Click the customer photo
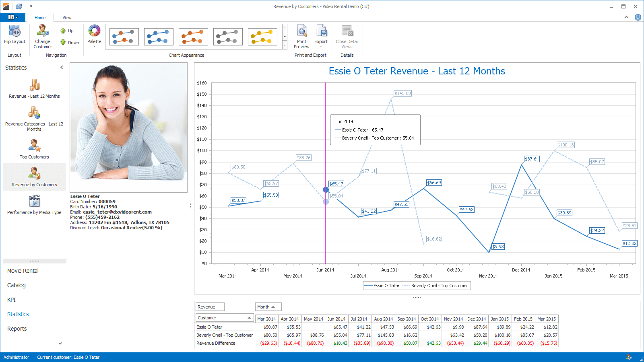The image size is (644, 362). [128, 127]
